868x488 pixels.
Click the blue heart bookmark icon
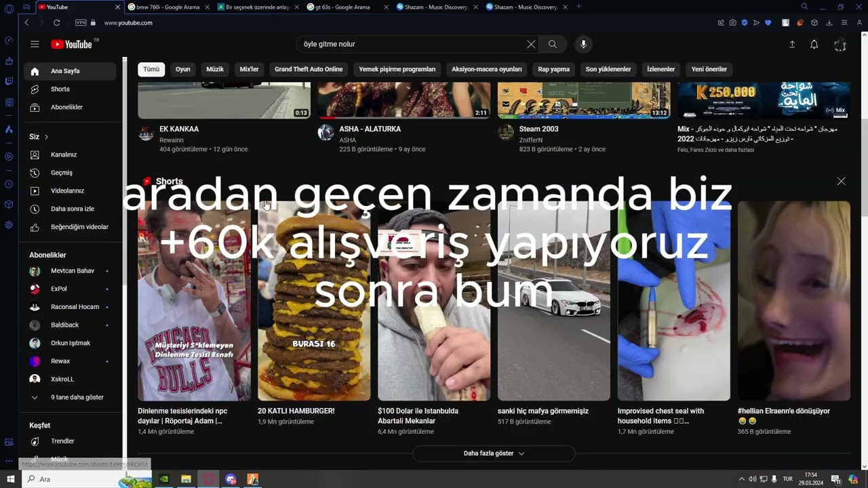pos(768,22)
